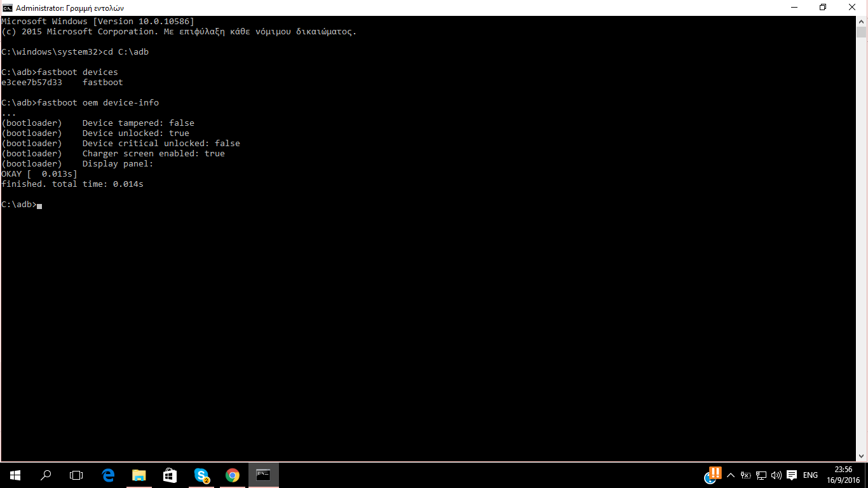This screenshot has height=488, width=868.
Task: Click the scrollbar down arrow in the console
Action: 861,456
